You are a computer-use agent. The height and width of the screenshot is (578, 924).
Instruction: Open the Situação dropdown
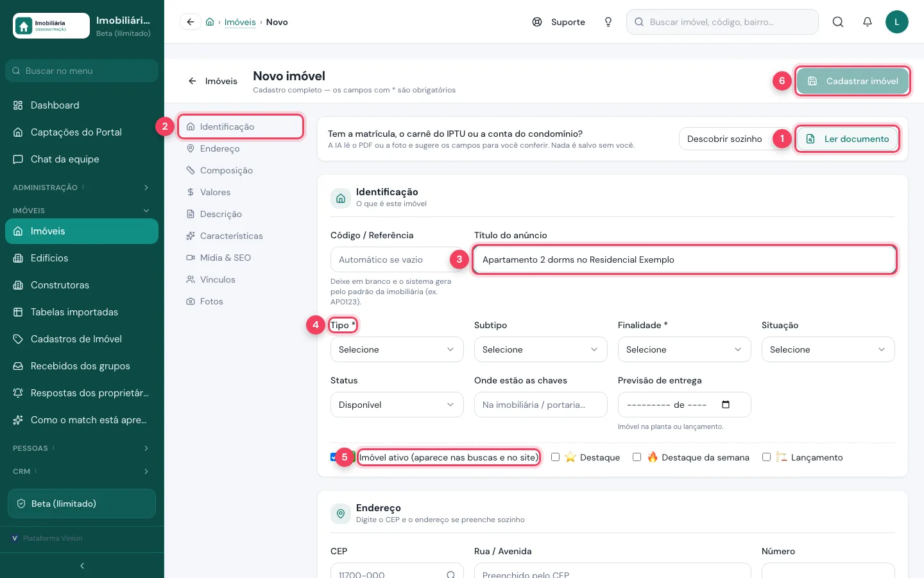coord(828,349)
